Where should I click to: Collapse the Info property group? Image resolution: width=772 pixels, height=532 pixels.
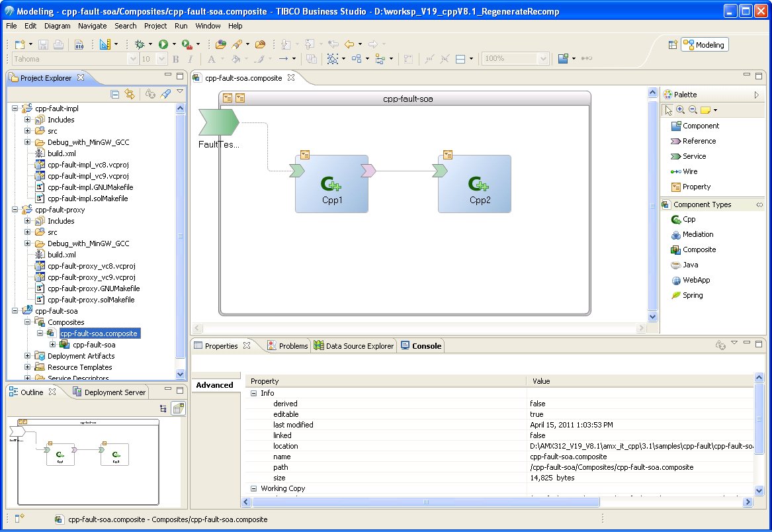253,393
